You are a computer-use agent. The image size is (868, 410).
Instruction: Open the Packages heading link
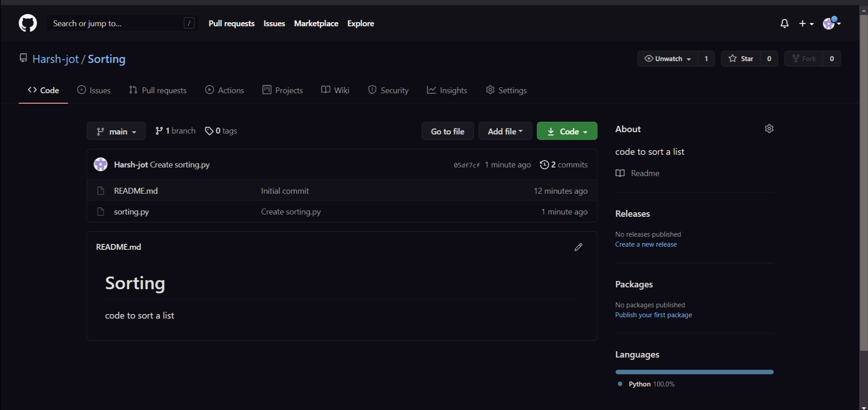634,284
